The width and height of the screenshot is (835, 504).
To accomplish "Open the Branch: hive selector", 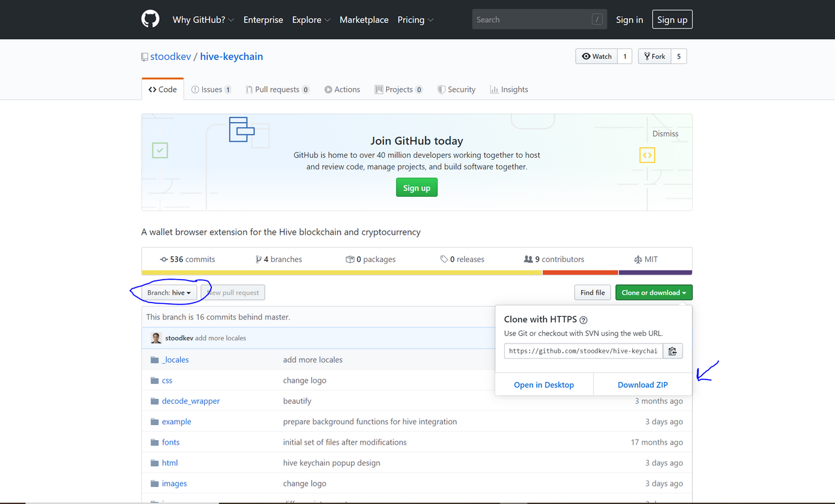I will (169, 293).
